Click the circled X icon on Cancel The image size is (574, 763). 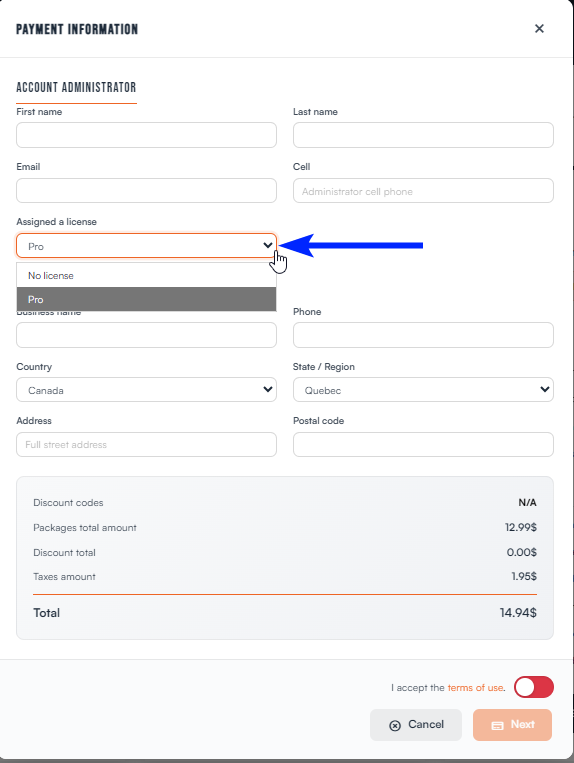pyautogui.click(x=395, y=726)
